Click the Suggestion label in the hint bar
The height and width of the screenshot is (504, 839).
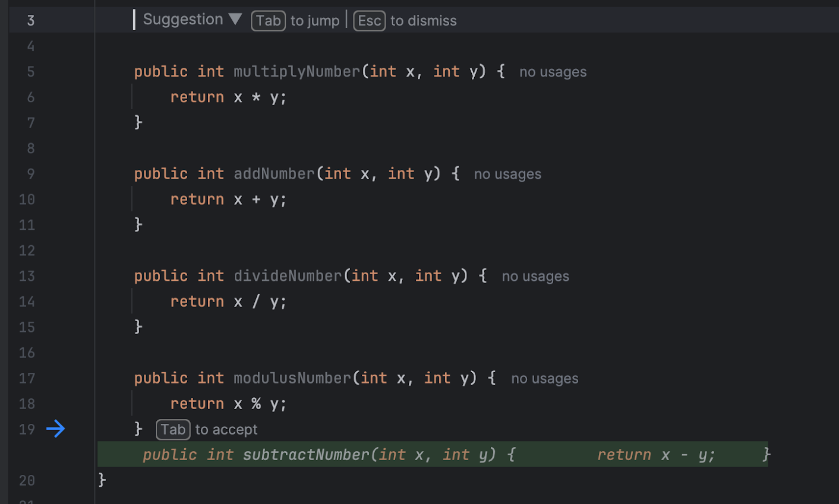point(182,19)
